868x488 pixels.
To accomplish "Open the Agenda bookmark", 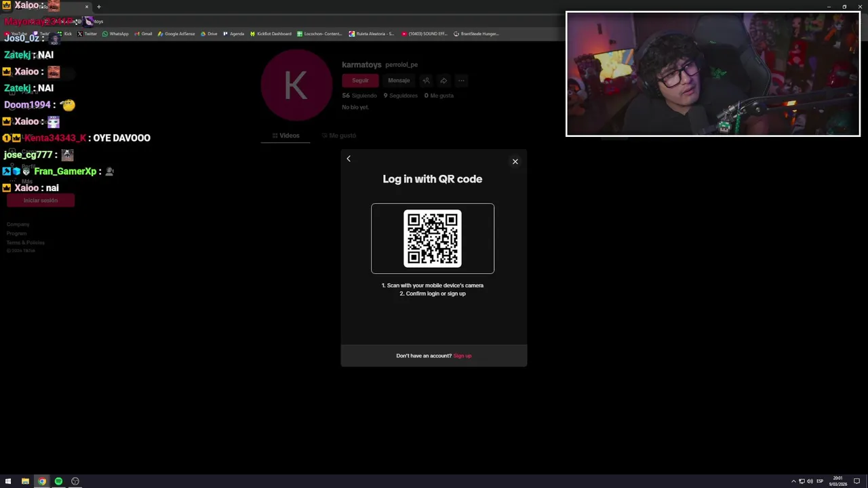I will coord(233,34).
